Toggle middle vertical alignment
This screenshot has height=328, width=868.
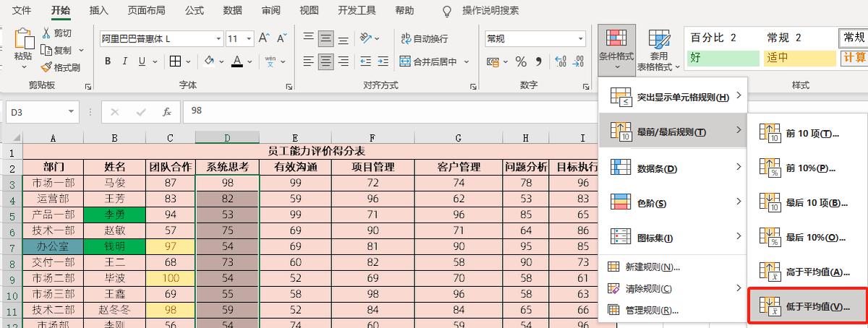(326, 38)
